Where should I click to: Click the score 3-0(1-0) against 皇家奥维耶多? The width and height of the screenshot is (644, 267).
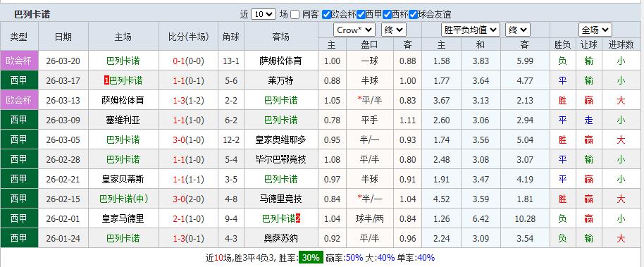(x=188, y=140)
